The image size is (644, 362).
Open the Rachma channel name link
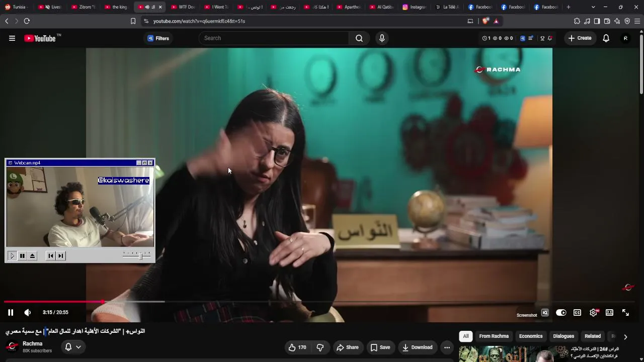(33, 344)
